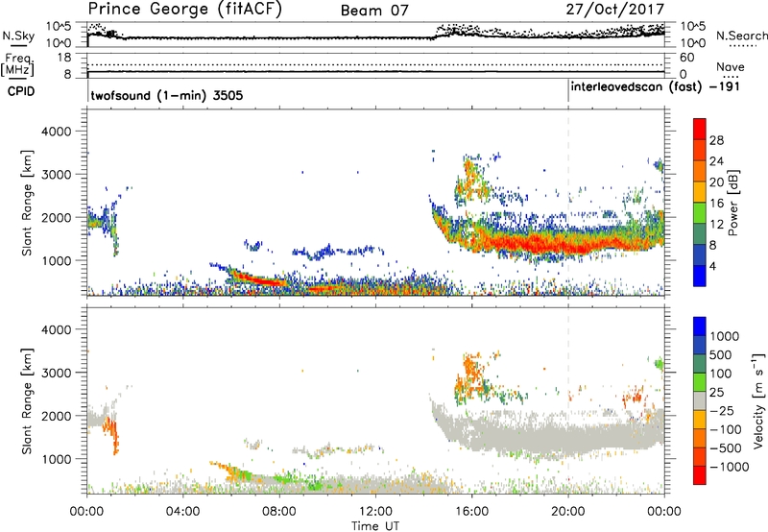Image resolution: width=768 pixels, height=532 pixels.
Task: Click the 'Velocity [m s-1]' colorbar title
Action: (758, 400)
